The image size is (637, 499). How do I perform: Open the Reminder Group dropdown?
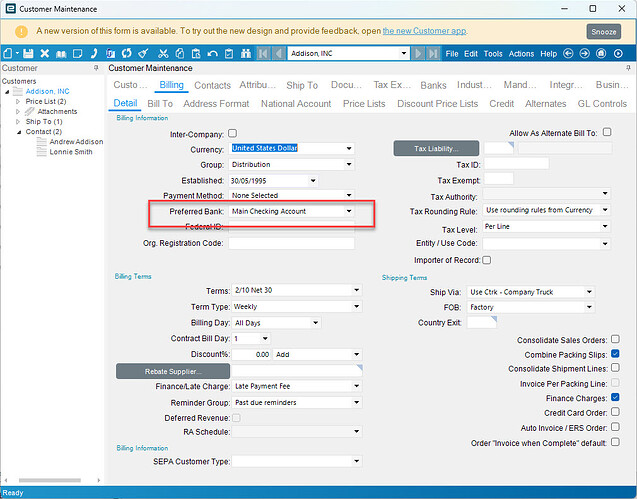point(356,402)
